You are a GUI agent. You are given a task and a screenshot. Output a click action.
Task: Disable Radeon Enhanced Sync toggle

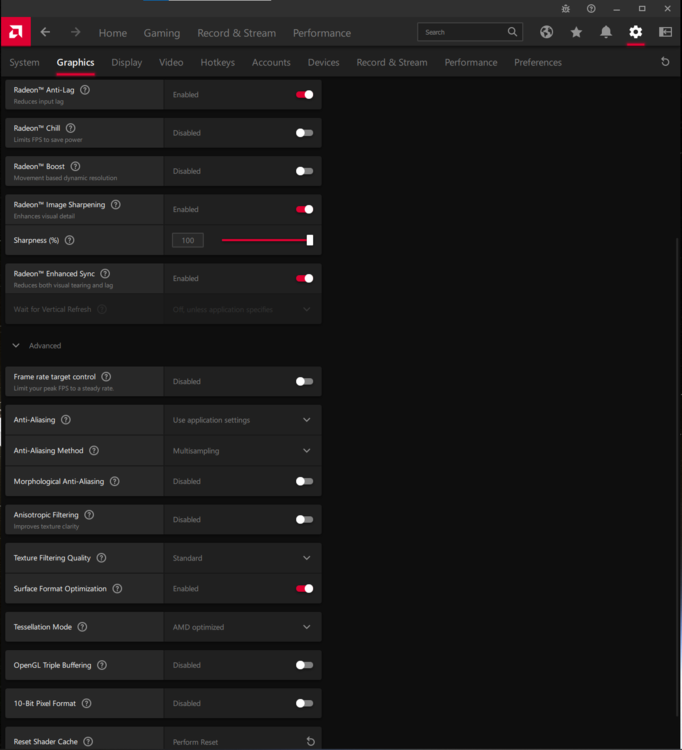pos(305,278)
